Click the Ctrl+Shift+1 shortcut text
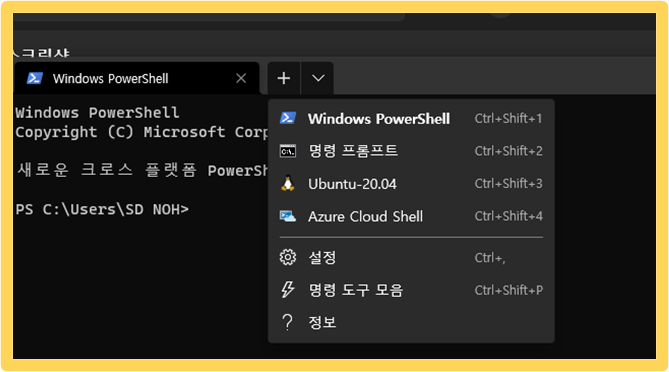Image resolution: width=669 pixels, height=372 pixels. pyautogui.click(x=509, y=118)
